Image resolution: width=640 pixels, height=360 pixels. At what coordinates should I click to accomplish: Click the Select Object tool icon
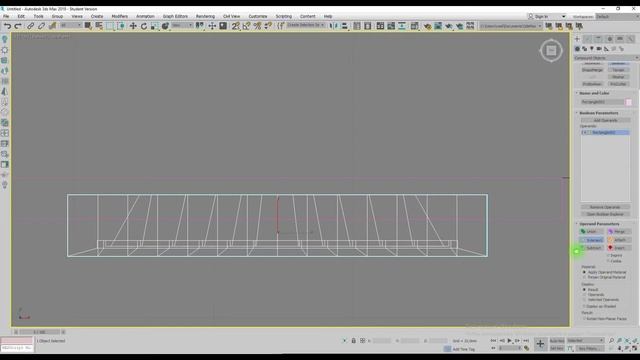[88, 26]
